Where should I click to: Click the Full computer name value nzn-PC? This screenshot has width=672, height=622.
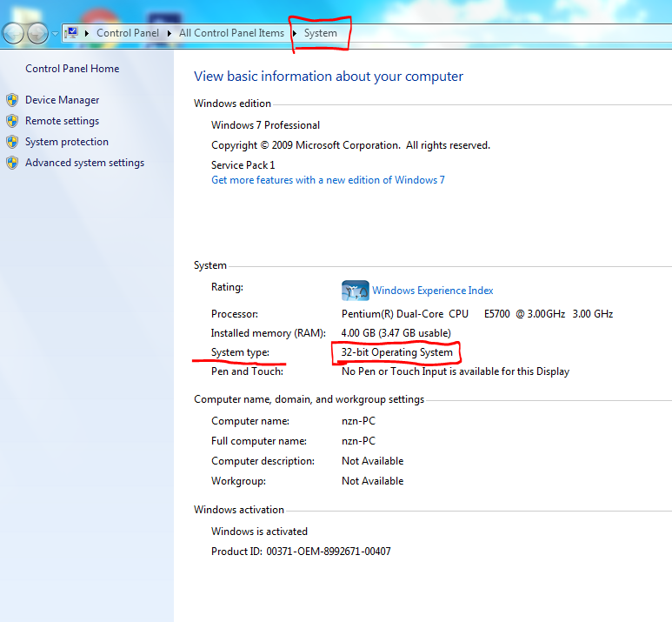pos(358,441)
